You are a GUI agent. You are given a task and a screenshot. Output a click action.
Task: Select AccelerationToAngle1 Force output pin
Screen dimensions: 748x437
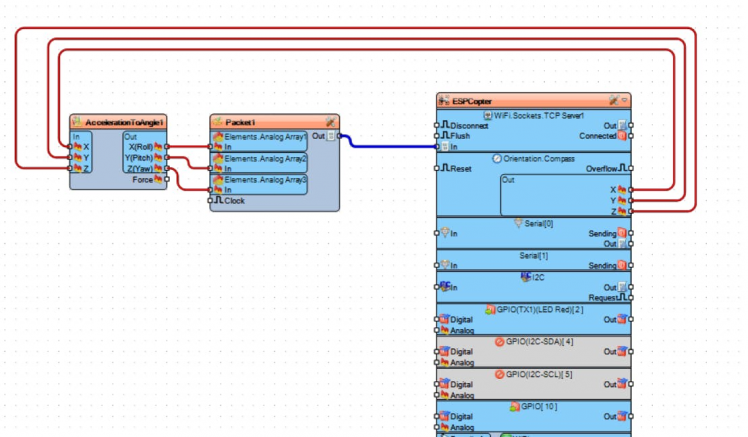[167, 180]
